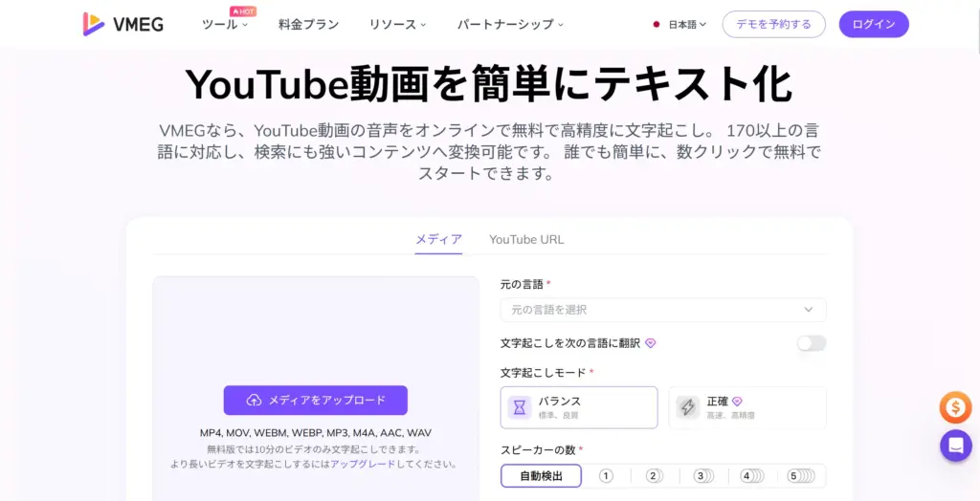Click the orange dollar coin icon

(x=954, y=408)
